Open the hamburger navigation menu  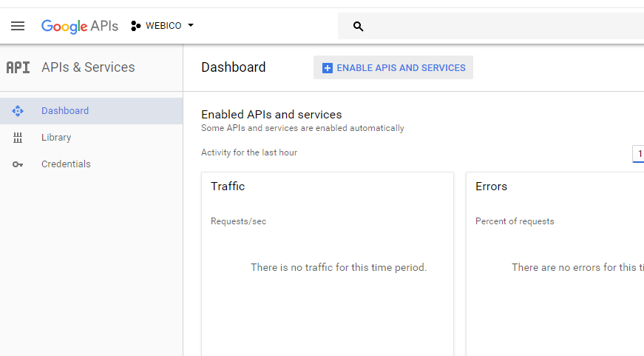point(18,26)
